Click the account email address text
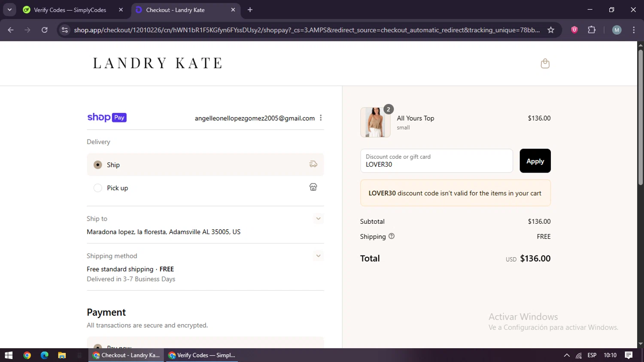This screenshot has height=362, width=644. [255, 118]
